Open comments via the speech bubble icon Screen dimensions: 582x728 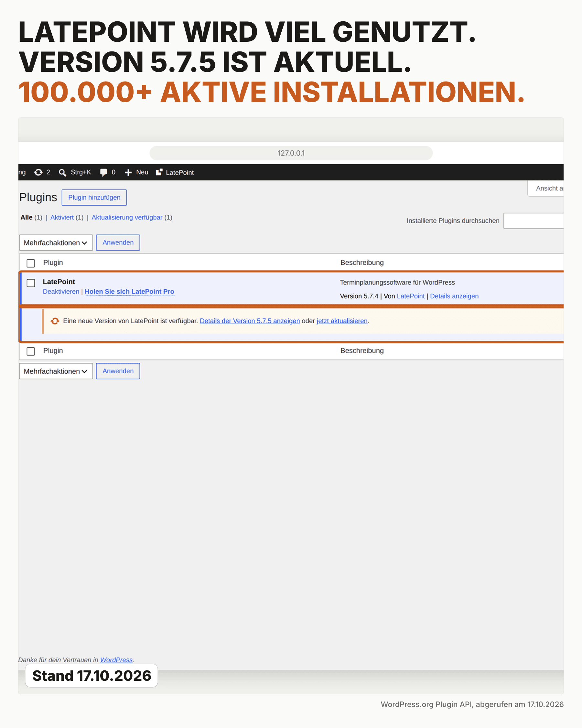pos(103,172)
